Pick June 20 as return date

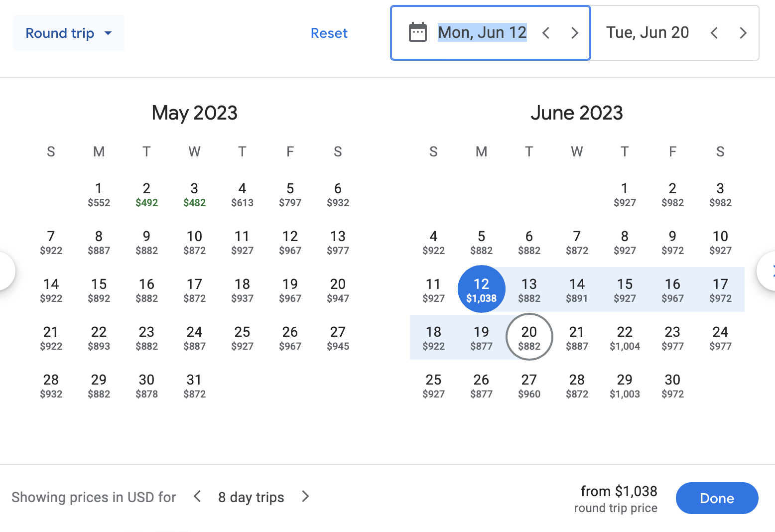click(x=529, y=337)
